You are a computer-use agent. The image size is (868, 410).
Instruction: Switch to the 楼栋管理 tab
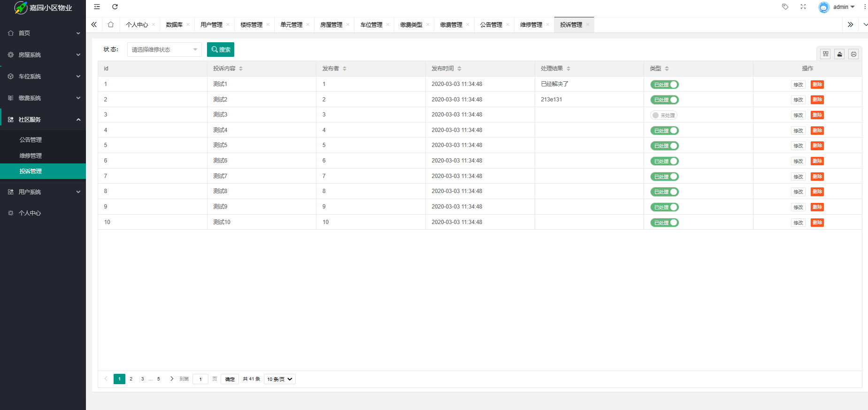coord(252,24)
